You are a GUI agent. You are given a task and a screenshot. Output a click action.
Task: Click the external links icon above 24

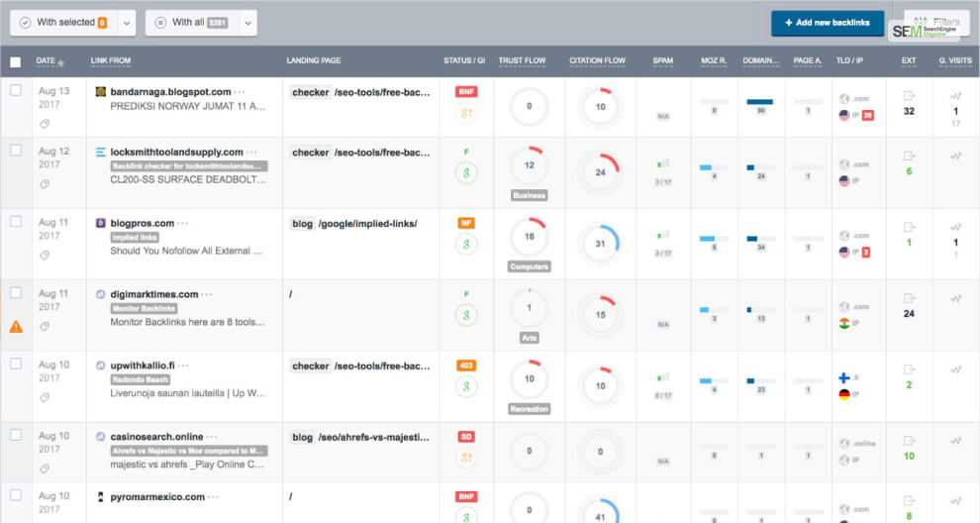(909, 298)
